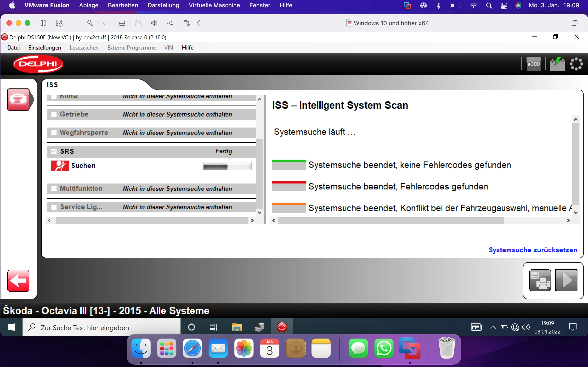Click the SRS search progress bar
The image size is (588, 367).
coord(227,166)
